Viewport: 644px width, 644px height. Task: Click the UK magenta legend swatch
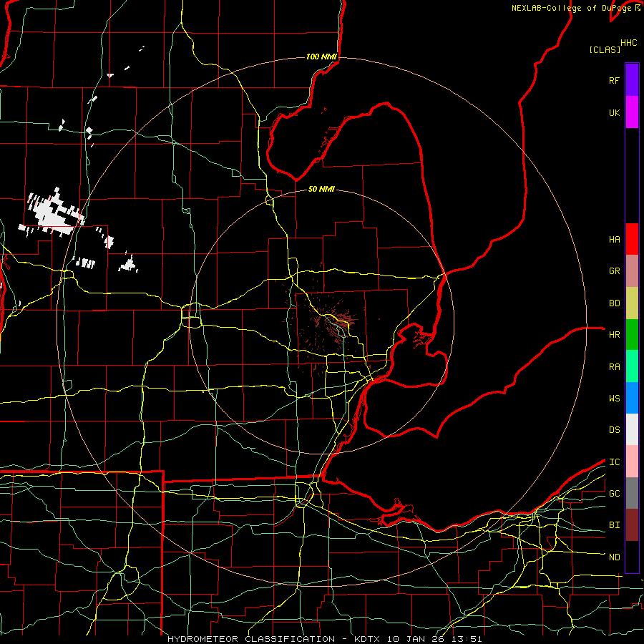tap(632, 112)
